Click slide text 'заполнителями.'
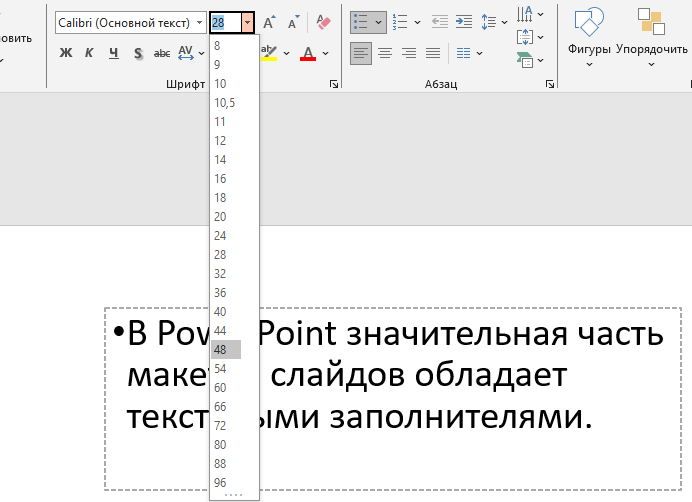 [x=461, y=418]
